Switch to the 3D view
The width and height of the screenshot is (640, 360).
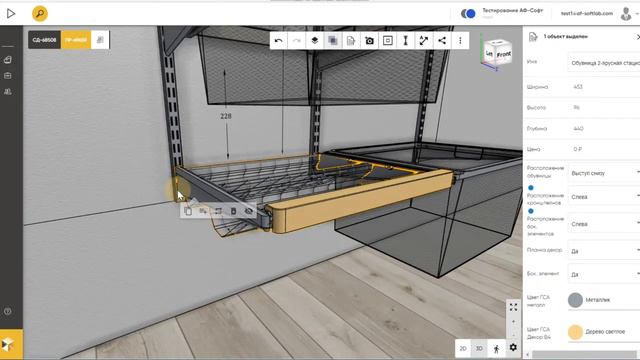click(x=479, y=349)
